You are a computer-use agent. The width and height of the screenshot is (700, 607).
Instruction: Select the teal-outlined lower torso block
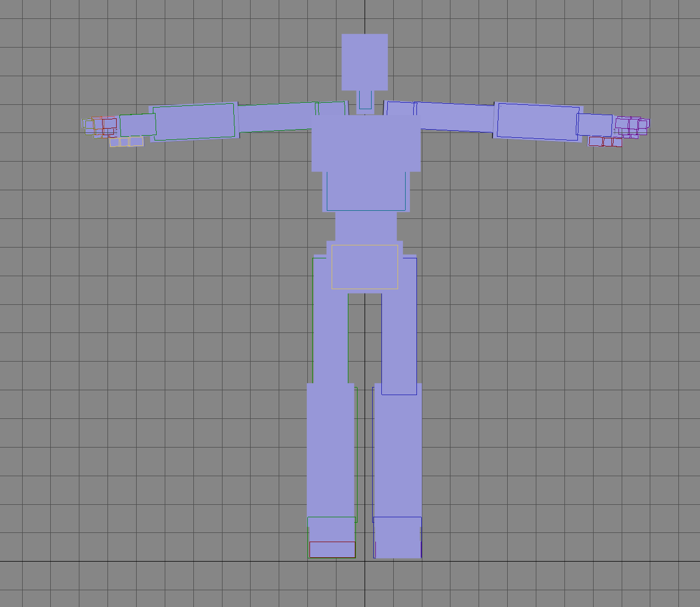366,191
